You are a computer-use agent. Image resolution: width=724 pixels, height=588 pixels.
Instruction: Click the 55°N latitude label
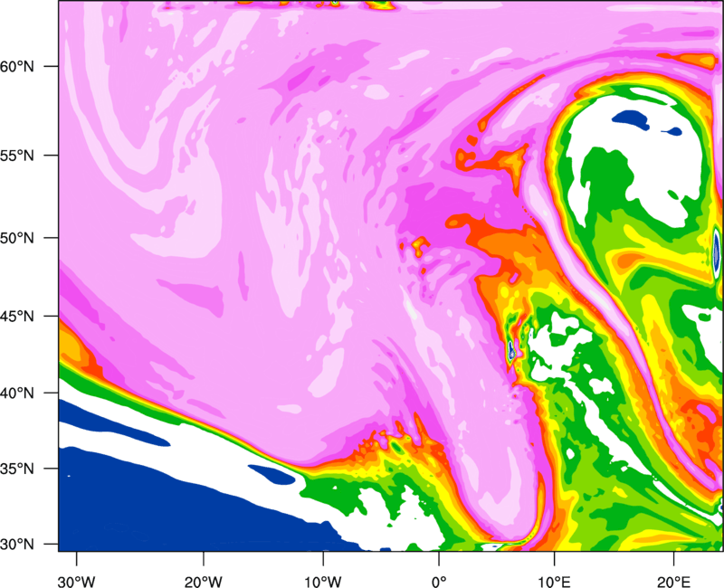pyautogui.click(x=17, y=156)
